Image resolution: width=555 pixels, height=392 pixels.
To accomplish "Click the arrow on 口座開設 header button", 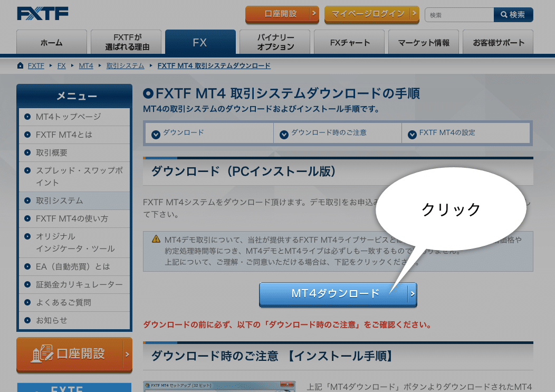I will click(x=313, y=14).
